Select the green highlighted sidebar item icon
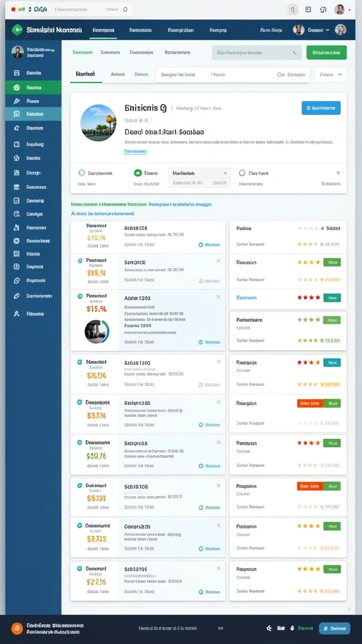Screen dimensions: 362x644 16,87
